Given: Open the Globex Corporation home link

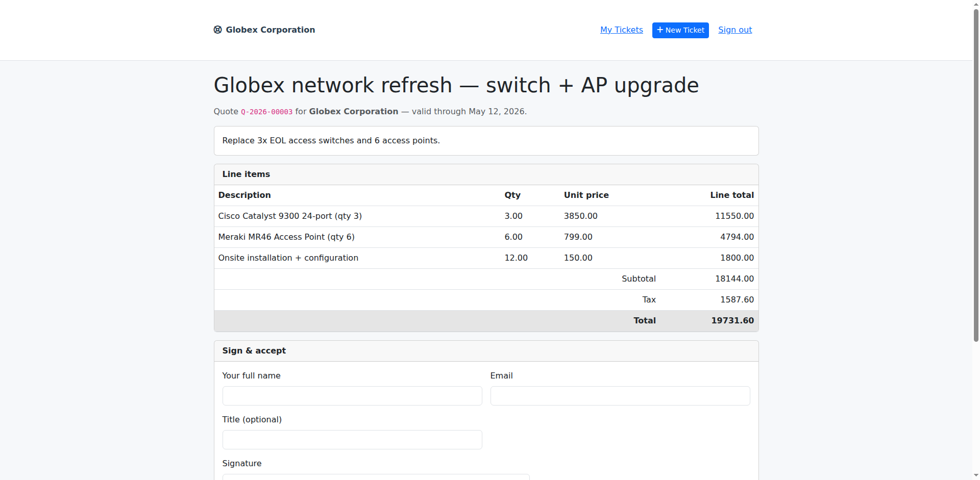Looking at the screenshot, I should 264,30.
